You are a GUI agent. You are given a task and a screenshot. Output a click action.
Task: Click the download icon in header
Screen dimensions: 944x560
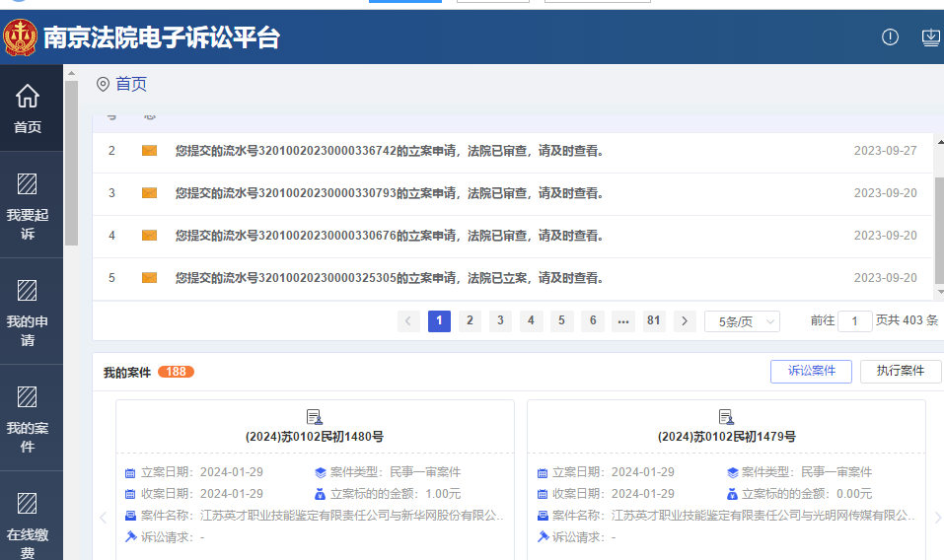[x=930, y=37]
